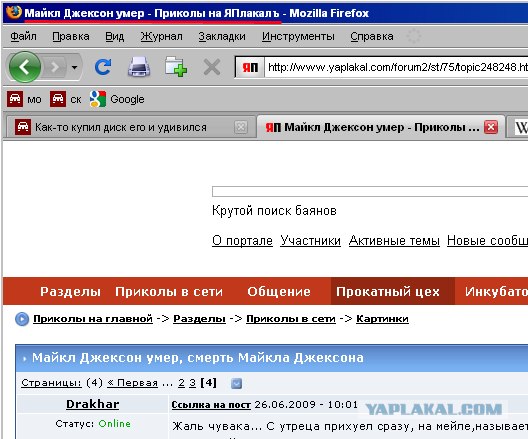This screenshot has width=528, height=439.
Task: Reload the page with the blue refresh icon
Action: pos(103,67)
